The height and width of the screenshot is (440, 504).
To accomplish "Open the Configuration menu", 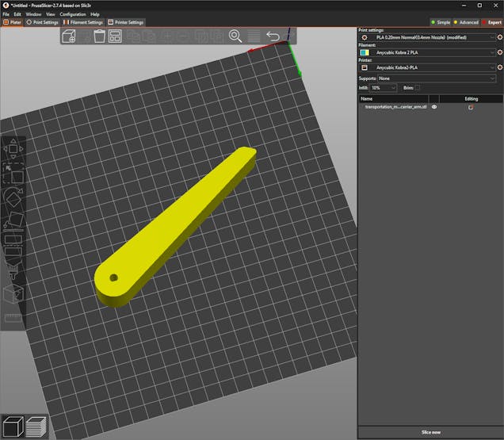I will click(x=72, y=14).
